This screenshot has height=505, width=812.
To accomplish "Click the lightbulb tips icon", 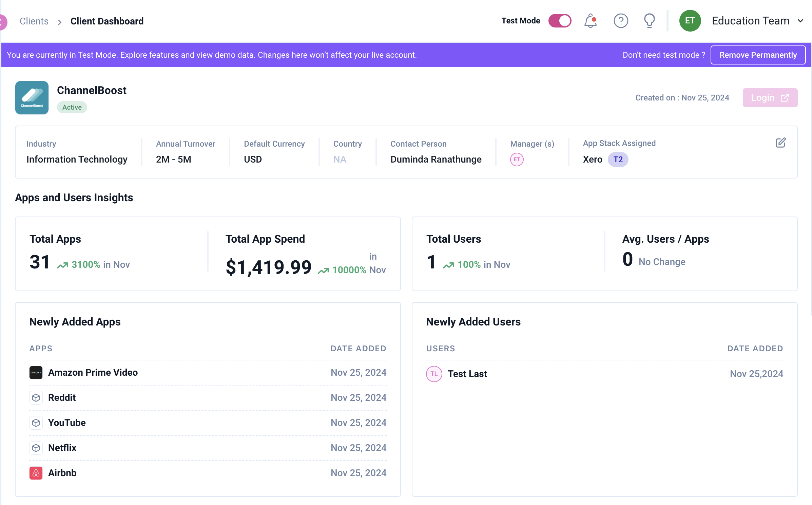I will 649,21.
